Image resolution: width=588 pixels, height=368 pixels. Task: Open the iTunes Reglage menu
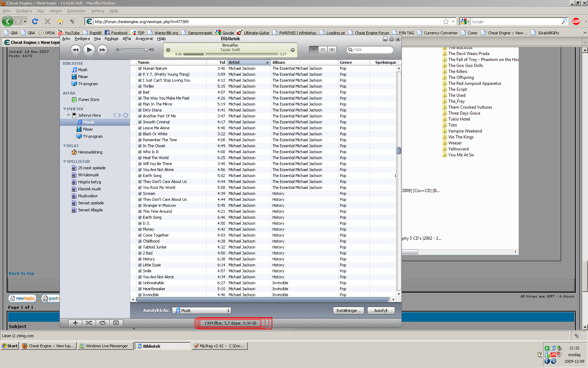tap(111, 39)
